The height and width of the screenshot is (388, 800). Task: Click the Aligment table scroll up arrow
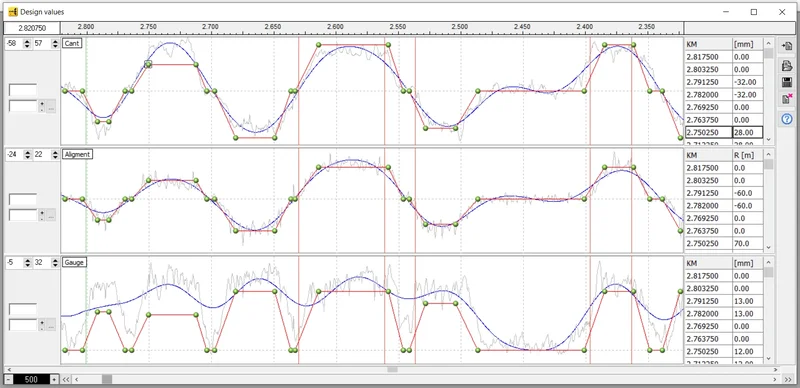point(768,154)
